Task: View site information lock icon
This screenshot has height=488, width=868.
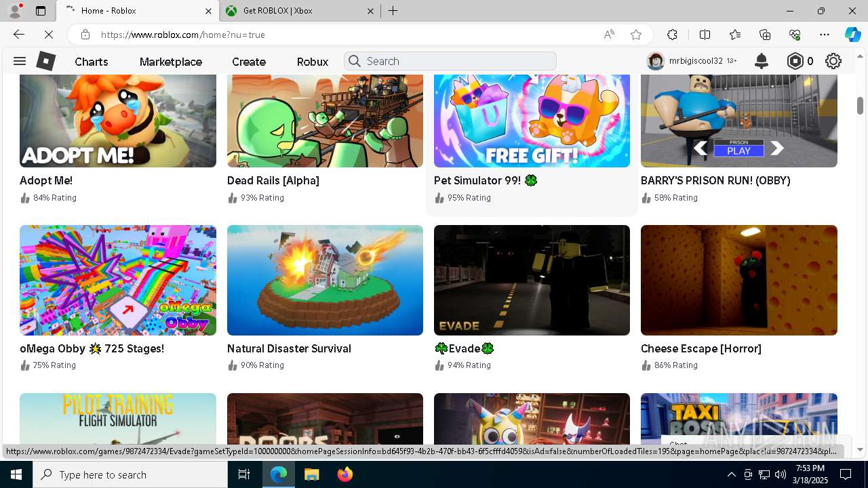Action: (85, 35)
